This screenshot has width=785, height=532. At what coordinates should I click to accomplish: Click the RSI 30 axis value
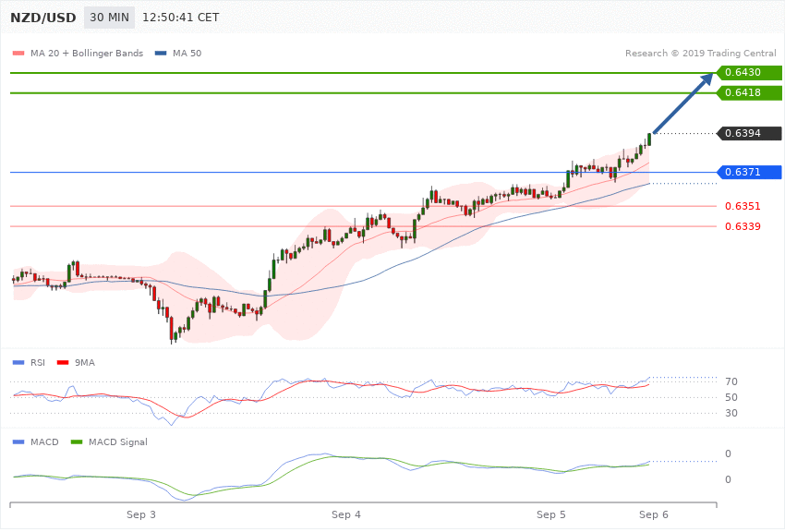pyautogui.click(x=731, y=413)
